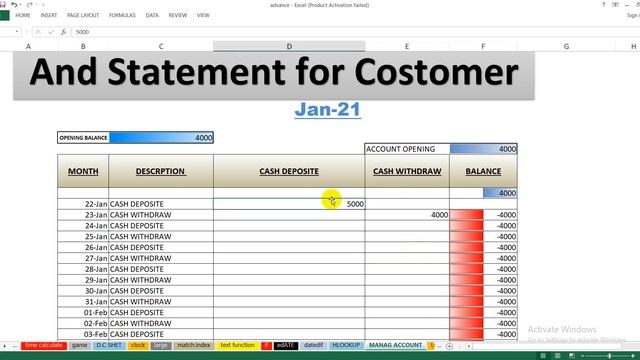
Task: Click the OPENING BALANCE value cell 4000
Action: click(161, 138)
